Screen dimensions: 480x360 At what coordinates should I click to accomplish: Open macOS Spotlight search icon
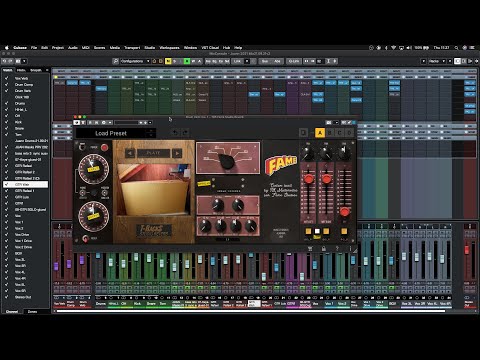[456, 48]
